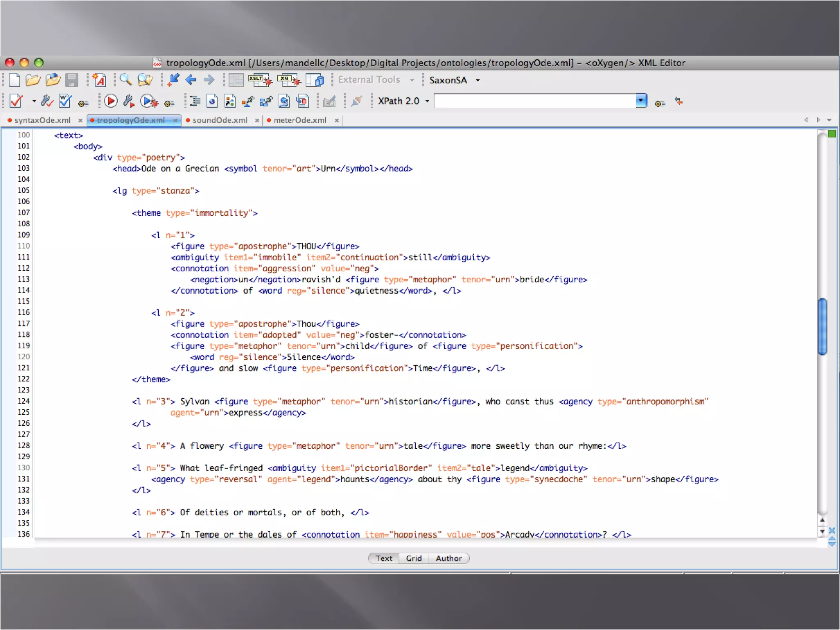This screenshot has width=840, height=630.
Task: Click the Format and indent icon
Action: pos(195,101)
